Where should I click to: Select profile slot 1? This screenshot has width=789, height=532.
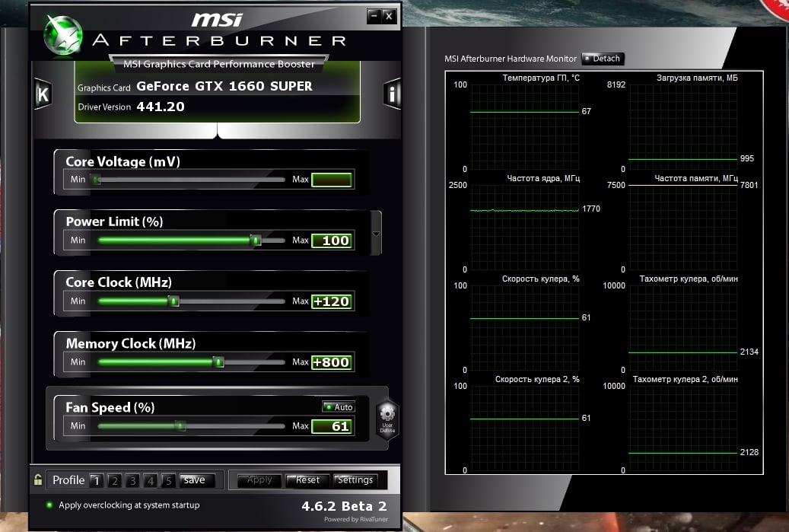pos(96,480)
